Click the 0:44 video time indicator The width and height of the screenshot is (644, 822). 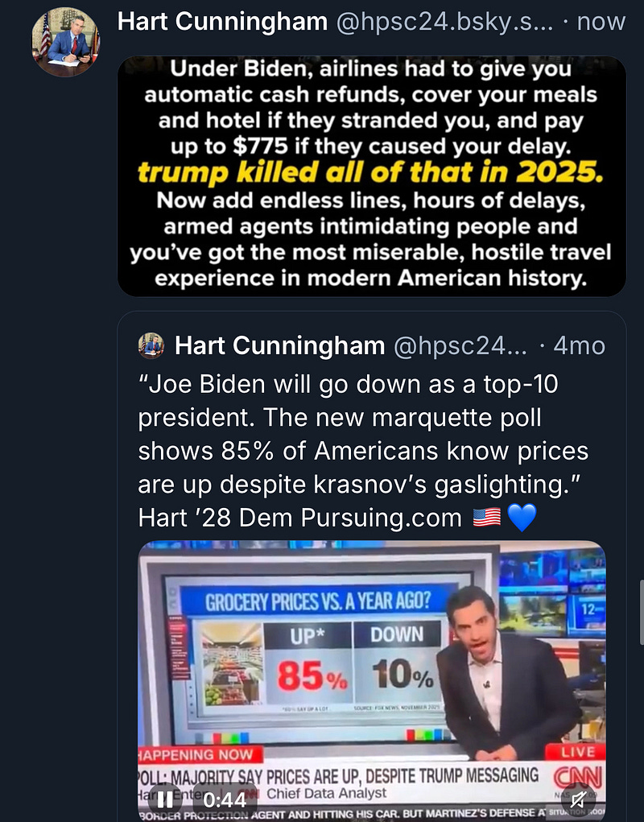[225, 799]
